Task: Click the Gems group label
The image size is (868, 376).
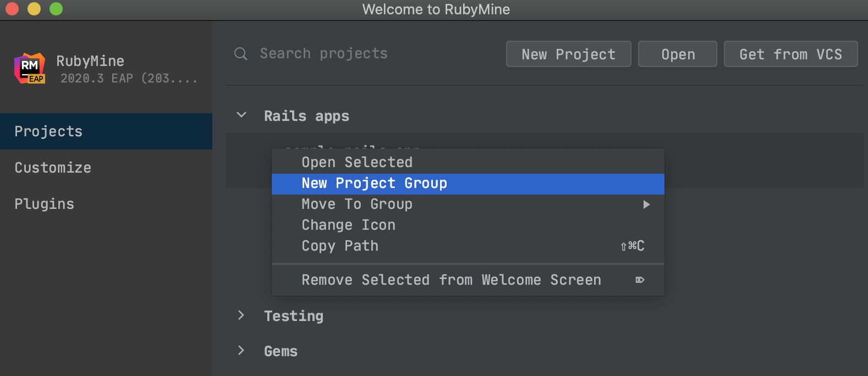Action: click(x=281, y=351)
